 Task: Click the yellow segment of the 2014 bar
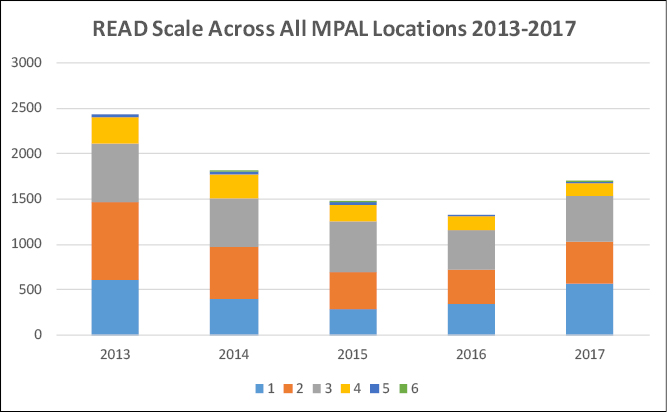(x=234, y=186)
